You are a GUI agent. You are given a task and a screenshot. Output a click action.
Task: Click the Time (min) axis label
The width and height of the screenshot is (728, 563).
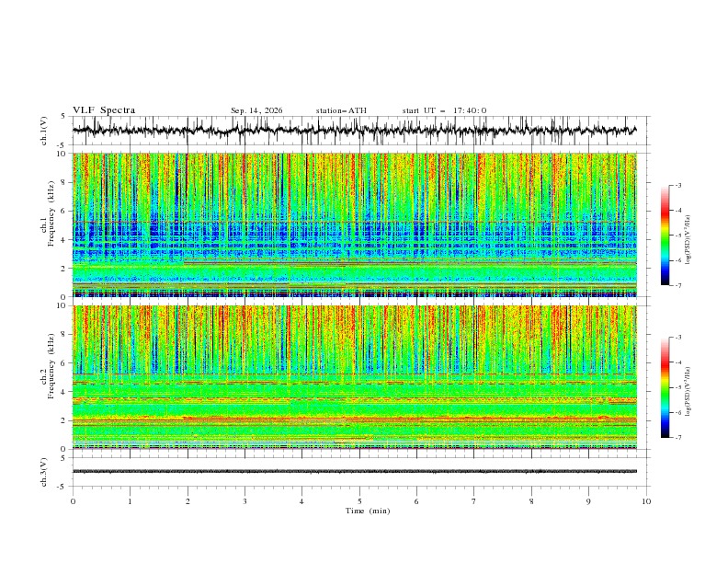(x=368, y=511)
